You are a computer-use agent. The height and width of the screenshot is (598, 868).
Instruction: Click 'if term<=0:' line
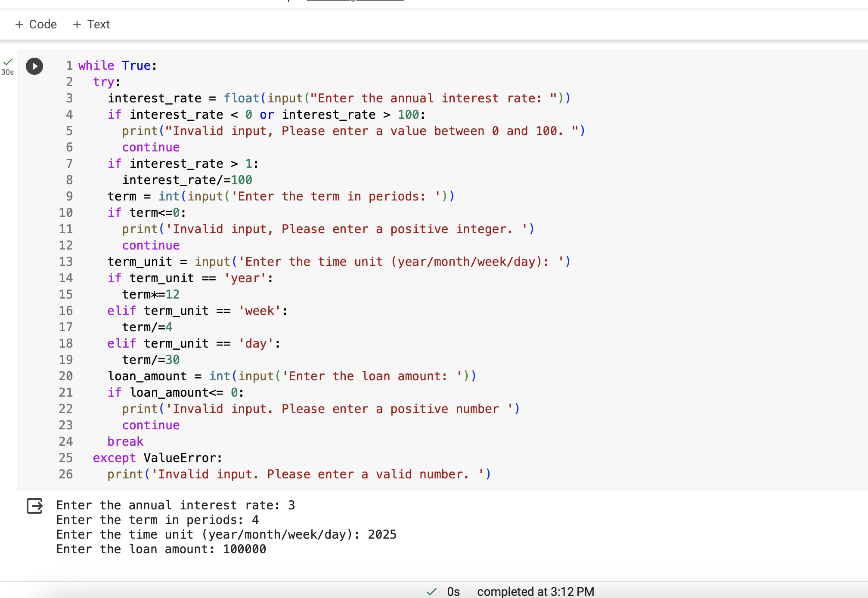point(147,213)
